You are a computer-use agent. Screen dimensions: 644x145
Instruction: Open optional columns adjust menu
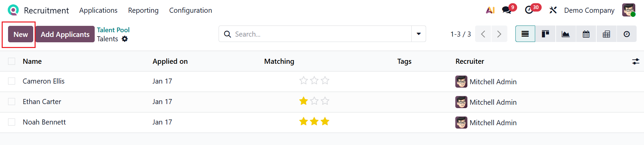click(x=636, y=61)
